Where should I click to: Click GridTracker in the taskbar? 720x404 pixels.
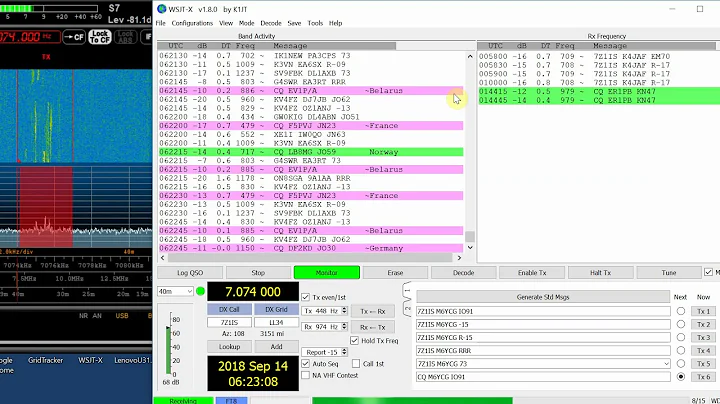(45, 360)
